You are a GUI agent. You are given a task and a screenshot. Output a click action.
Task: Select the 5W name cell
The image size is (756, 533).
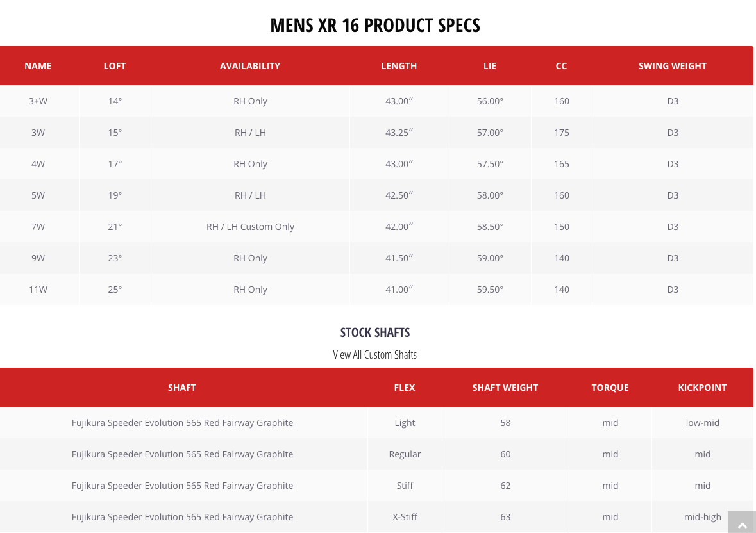coord(38,195)
